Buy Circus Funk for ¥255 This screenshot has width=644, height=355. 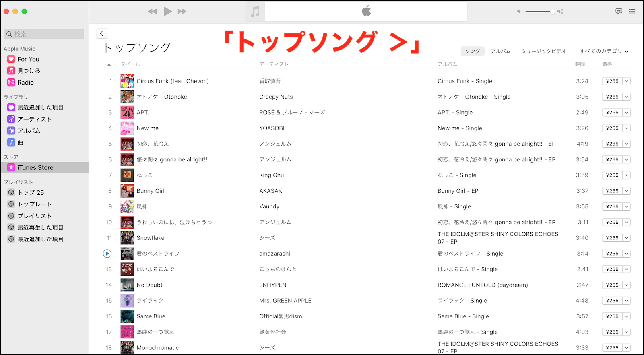[x=612, y=81]
